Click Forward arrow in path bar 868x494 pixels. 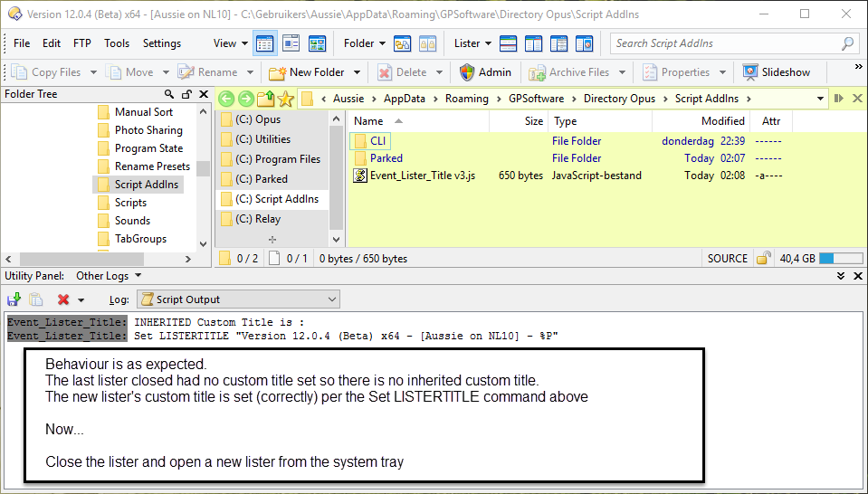point(246,99)
